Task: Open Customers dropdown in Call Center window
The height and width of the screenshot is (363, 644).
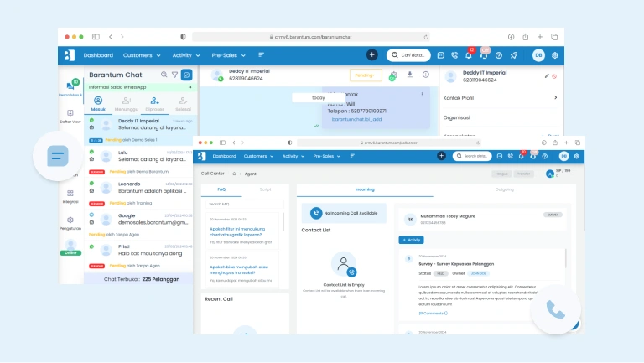Action: coord(258,156)
